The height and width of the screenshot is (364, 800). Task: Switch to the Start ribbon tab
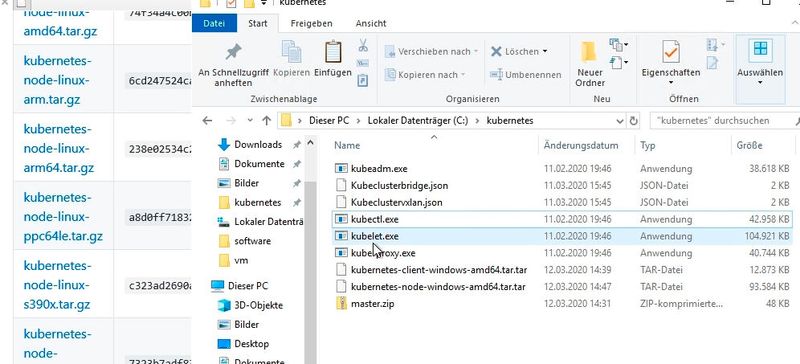tap(258, 23)
